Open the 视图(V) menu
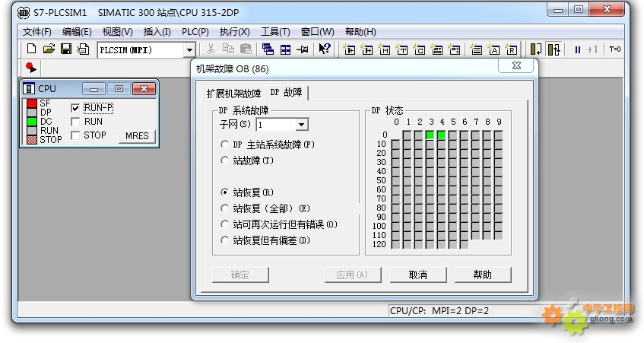This screenshot has height=343, width=644. pyautogui.click(x=117, y=32)
